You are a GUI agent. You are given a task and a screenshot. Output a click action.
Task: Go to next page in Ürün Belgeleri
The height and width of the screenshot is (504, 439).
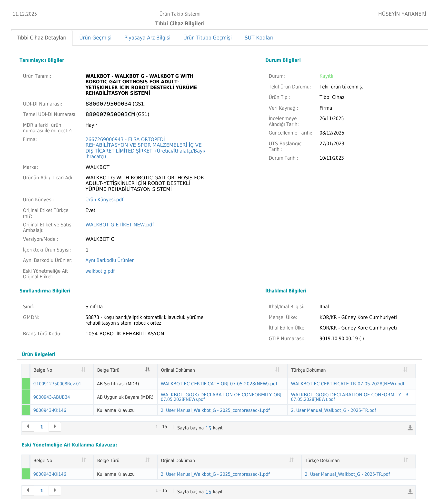pos(55,427)
